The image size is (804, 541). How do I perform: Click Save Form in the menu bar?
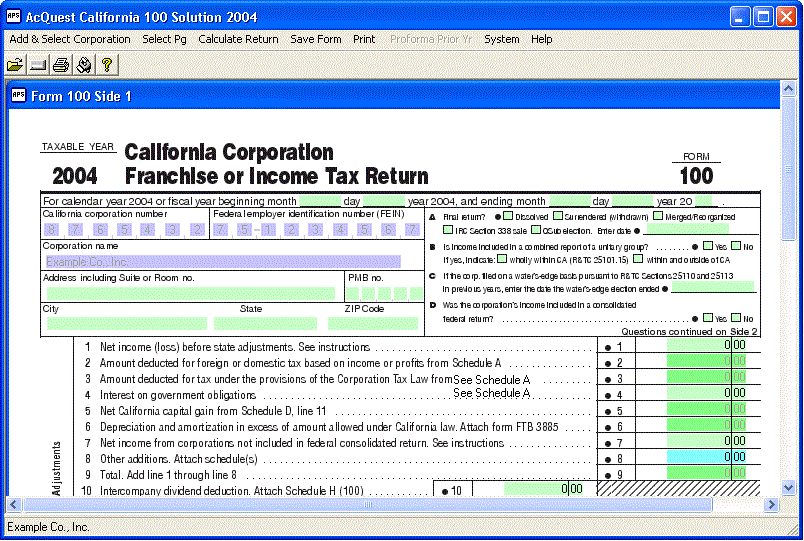coord(315,39)
